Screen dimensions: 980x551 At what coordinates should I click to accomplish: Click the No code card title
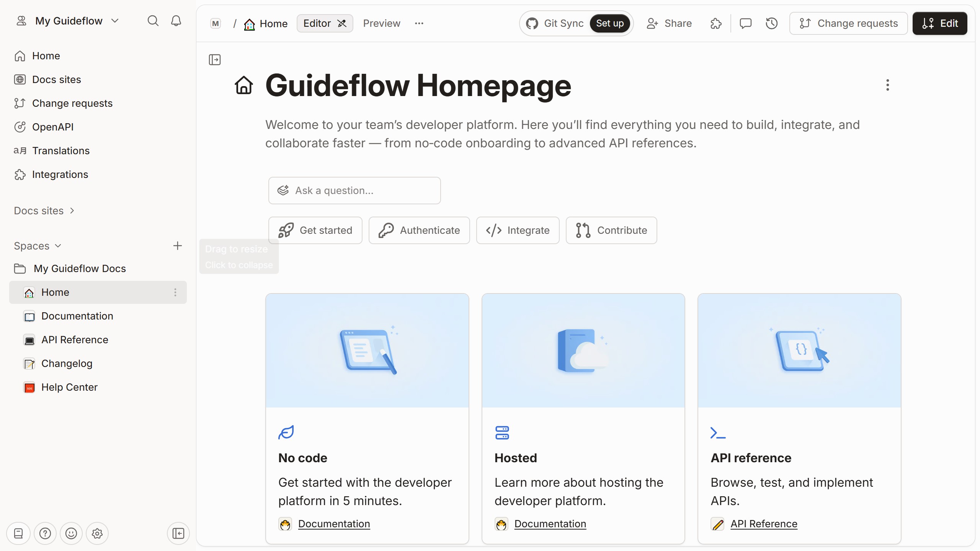coord(303,458)
